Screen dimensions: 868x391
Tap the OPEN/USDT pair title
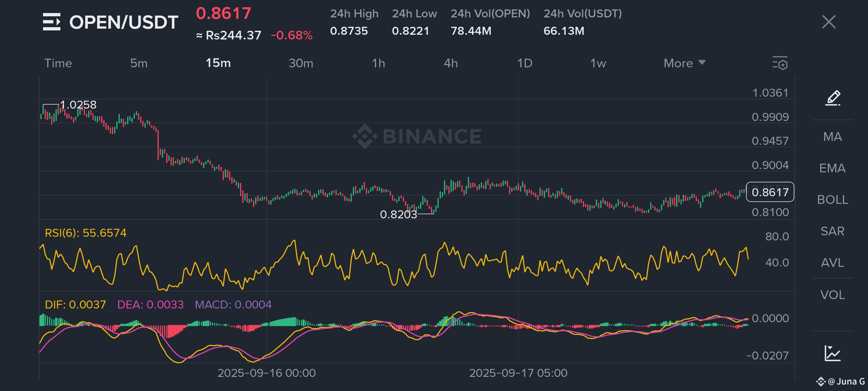click(x=124, y=22)
